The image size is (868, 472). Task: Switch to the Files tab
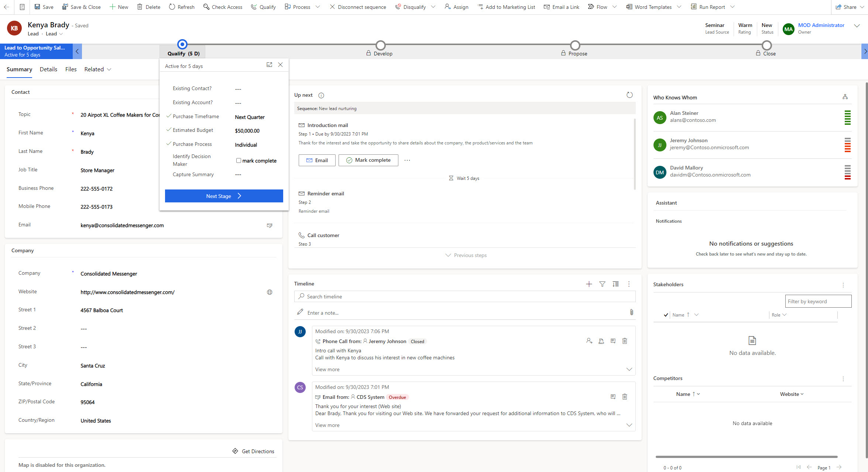[71, 69]
